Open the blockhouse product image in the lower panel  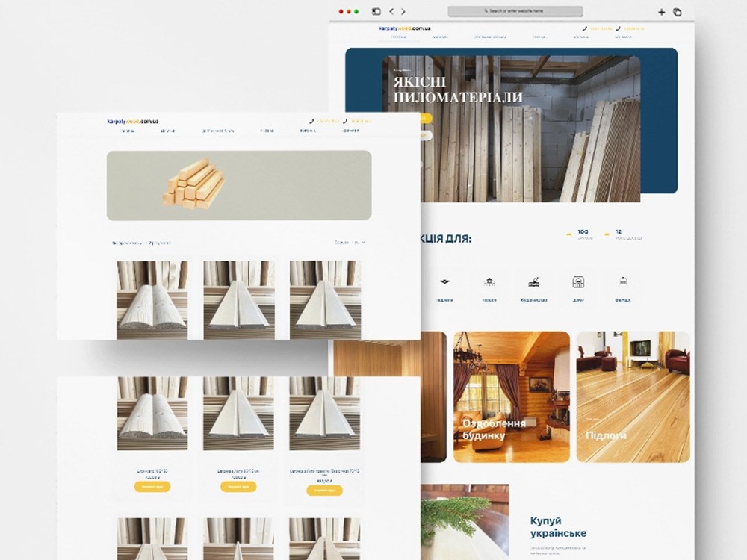(x=152, y=414)
